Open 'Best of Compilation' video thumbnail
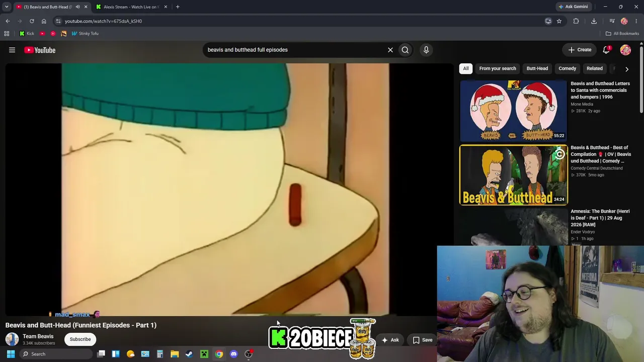Screen dimensions: 644x362 513,175
